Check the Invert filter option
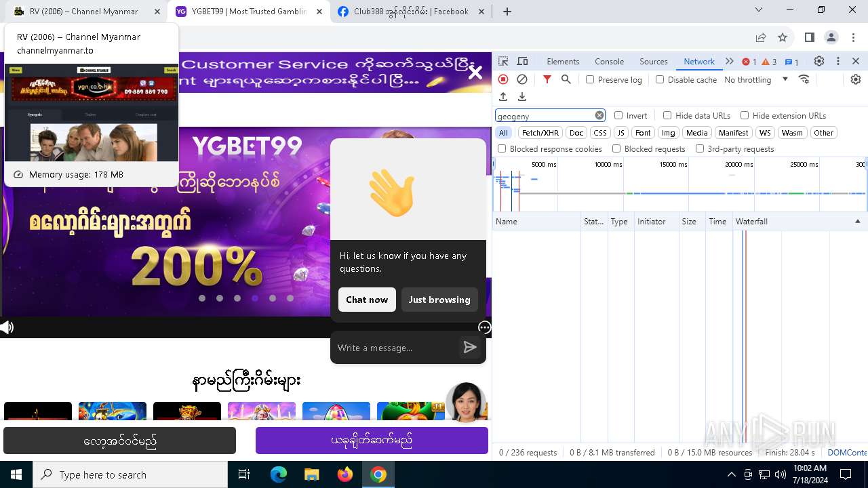868x488 pixels. 618,115
